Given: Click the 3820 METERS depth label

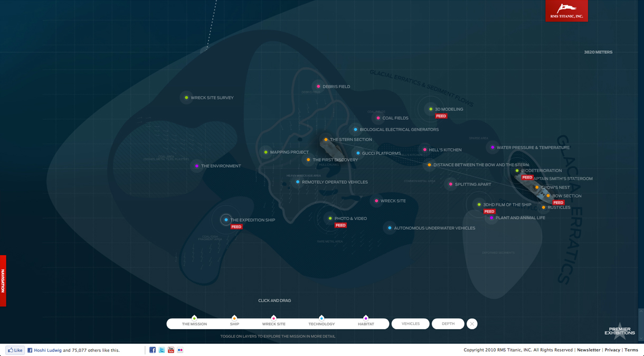Looking at the screenshot, I should (x=598, y=52).
